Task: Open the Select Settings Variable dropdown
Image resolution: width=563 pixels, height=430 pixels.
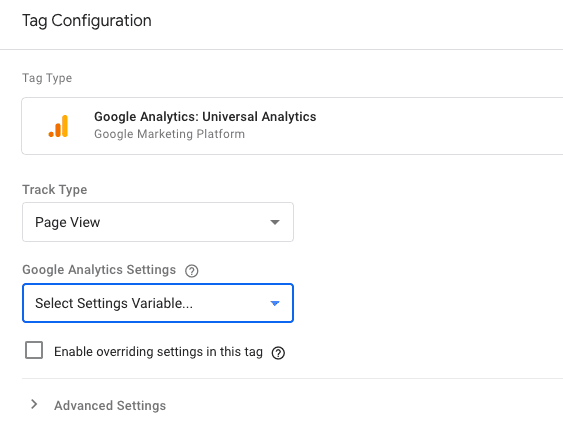Action: tap(158, 303)
